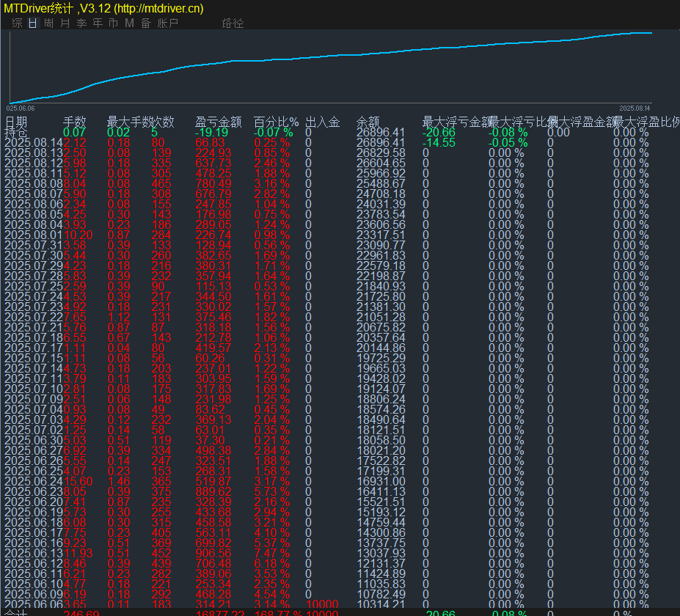Click profit value 253.34

coord(213,584)
